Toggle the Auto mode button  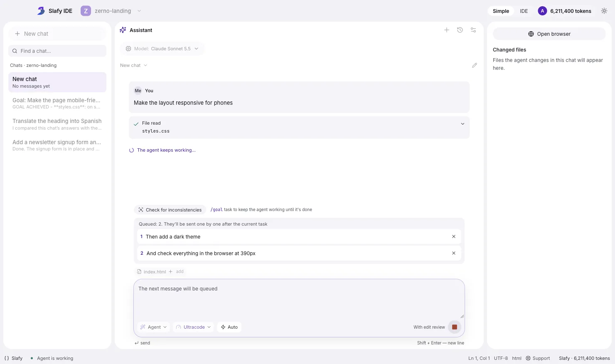pos(229,327)
